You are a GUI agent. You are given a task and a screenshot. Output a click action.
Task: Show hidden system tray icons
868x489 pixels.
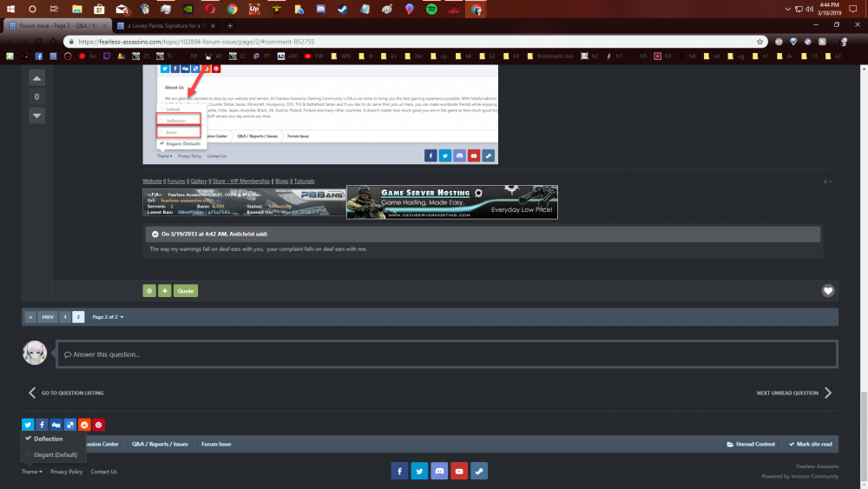pos(787,10)
